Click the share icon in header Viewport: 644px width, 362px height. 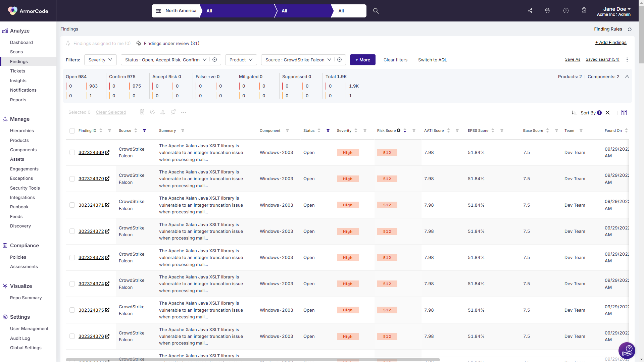click(530, 11)
